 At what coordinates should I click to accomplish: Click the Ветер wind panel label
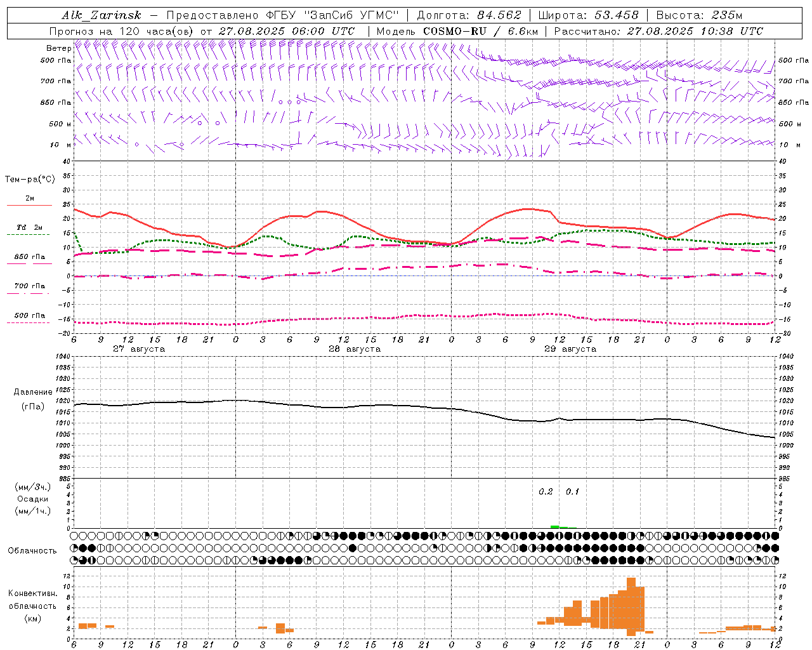[58, 48]
